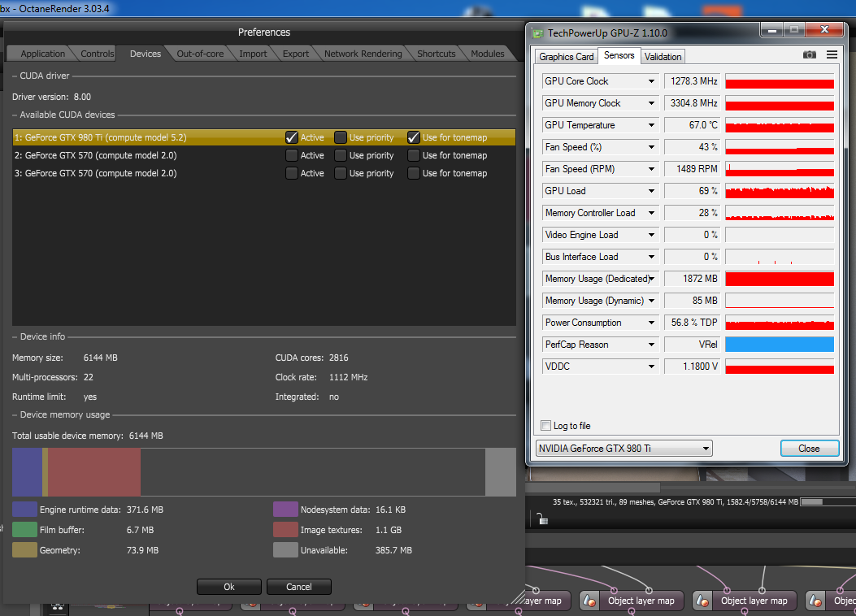Click the GPU-Z title bar app icon
This screenshot has height=616, width=856.
tap(537, 33)
